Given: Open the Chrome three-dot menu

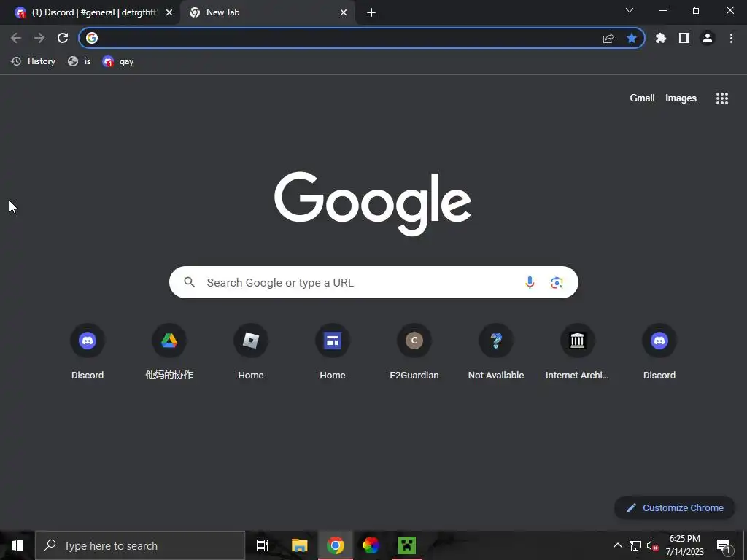Looking at the screenshot, I should click(x=731, y=38).
